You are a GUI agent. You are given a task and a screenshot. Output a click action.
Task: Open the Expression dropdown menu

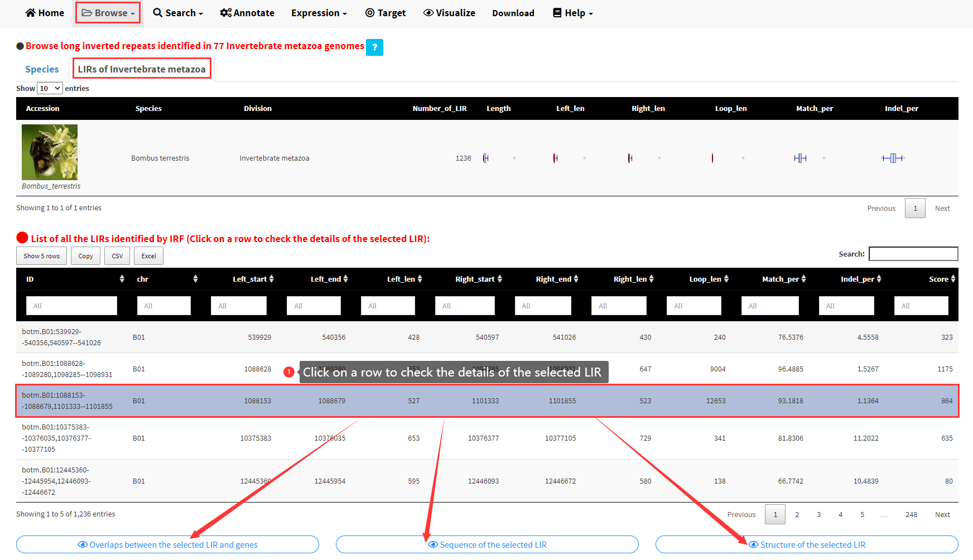click(319, 13)
